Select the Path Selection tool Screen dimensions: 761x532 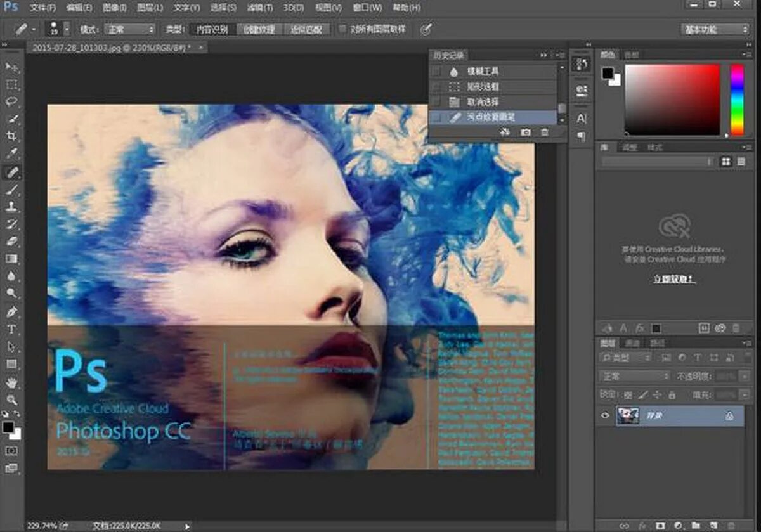[x=12, y=346]
